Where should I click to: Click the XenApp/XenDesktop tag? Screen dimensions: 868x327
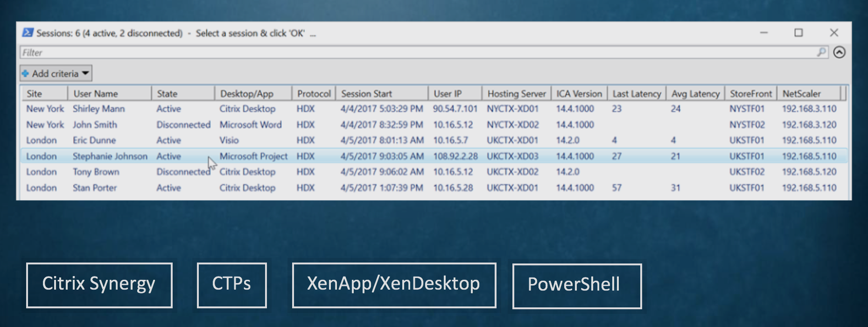coord(393,285)
